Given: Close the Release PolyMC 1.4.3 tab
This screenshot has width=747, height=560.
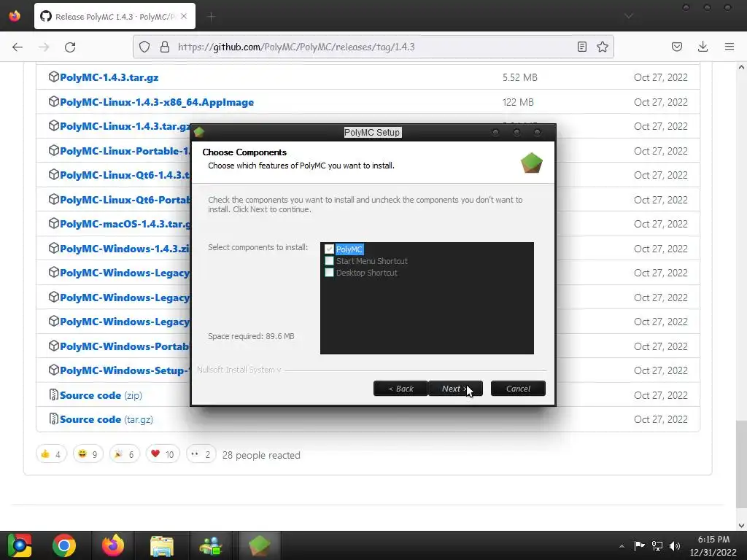Looking at the screenshot, I should (184, 16).
